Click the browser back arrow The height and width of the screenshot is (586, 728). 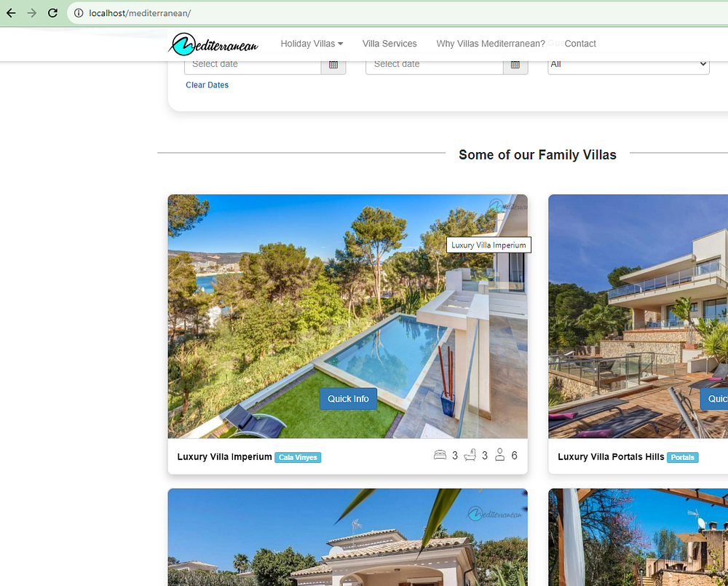click(x=11, y=13)
